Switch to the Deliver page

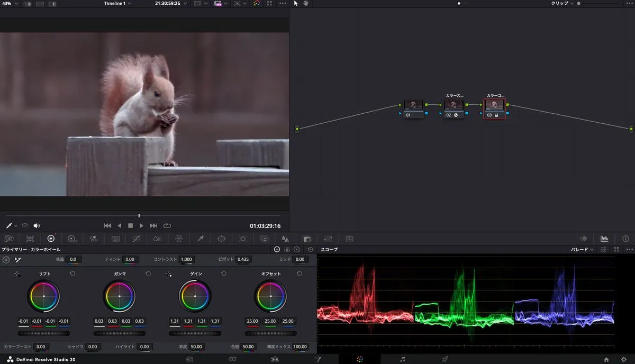pyautogui.click(x=445, y=359)
